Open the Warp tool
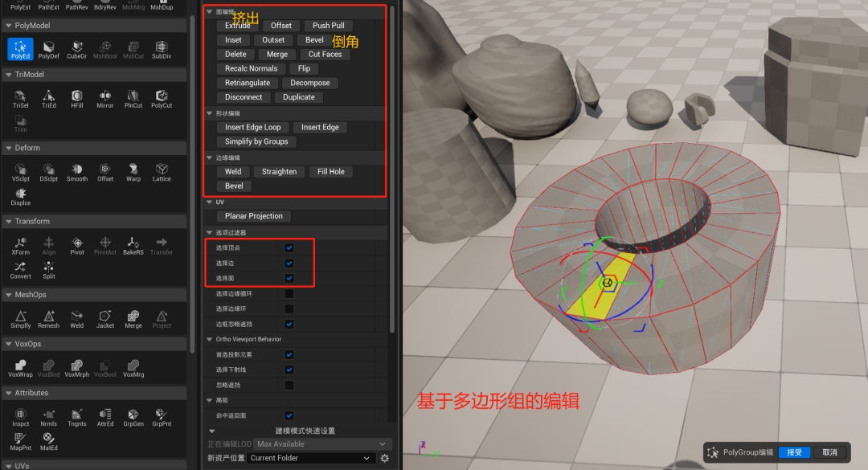Viewport: 868px width, 470px height. [x=133, y=172]
